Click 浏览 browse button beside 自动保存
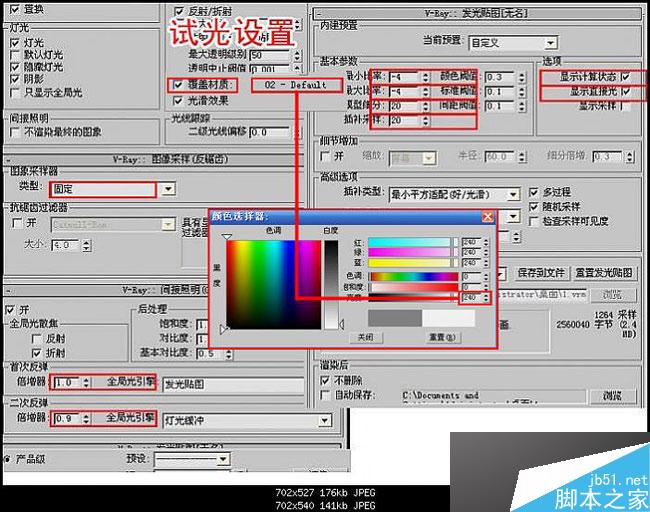Screen dimensions: 650x512 [x=612, y=396]
